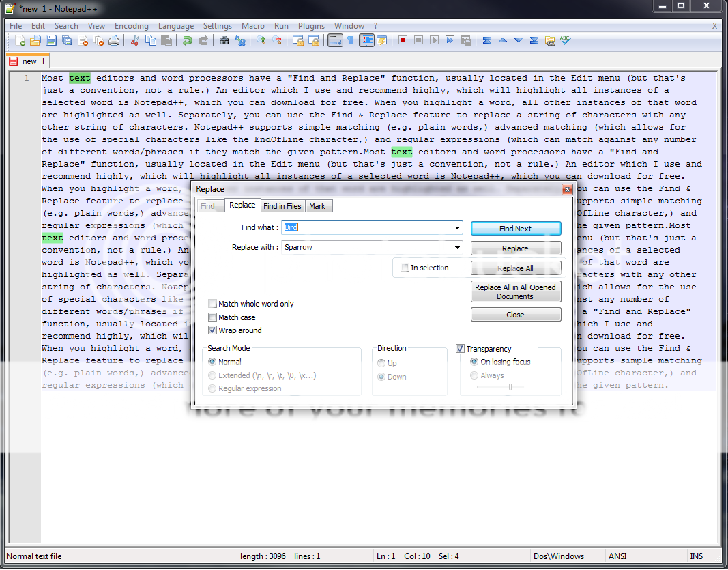Click the Start macro recording red dot

pos(403,41)
